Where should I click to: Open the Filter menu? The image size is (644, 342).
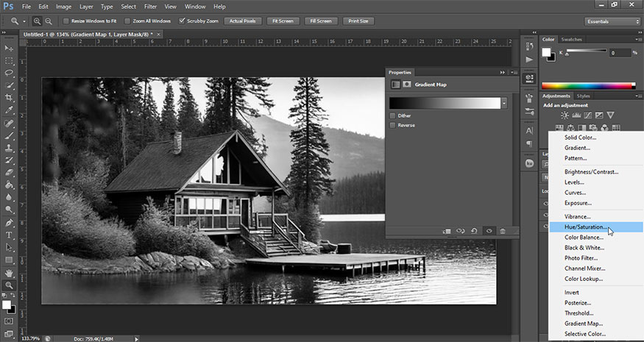pyautogui.click(x=149, y=6)
